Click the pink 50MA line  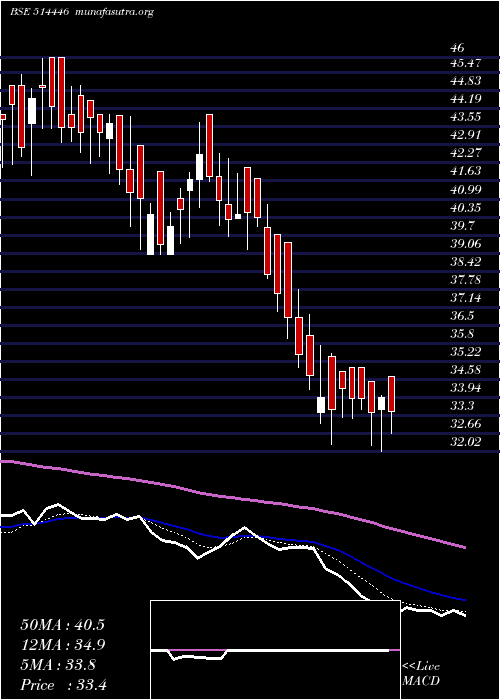click(x=232, y=497)
